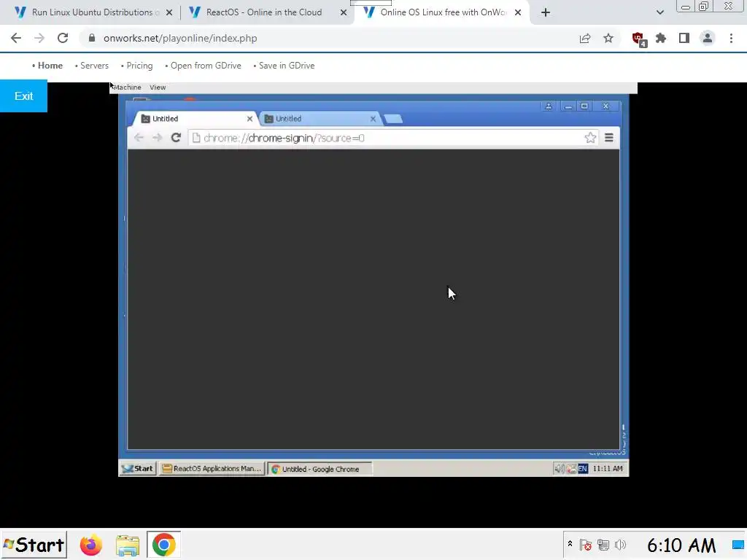The width and height of the screenshot is (747, 560).
Task: Click host tray speaker volume icon
Action: (x=620, y=545)
